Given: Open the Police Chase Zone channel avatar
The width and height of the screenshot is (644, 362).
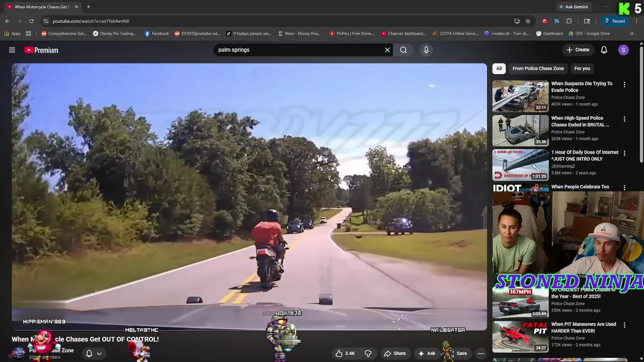Looking at the screenshot, I should (19, 353).
